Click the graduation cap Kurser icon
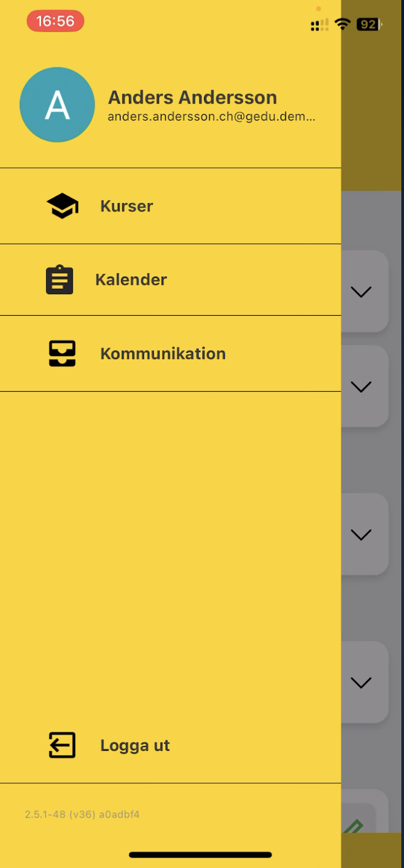 pos(62,206)
